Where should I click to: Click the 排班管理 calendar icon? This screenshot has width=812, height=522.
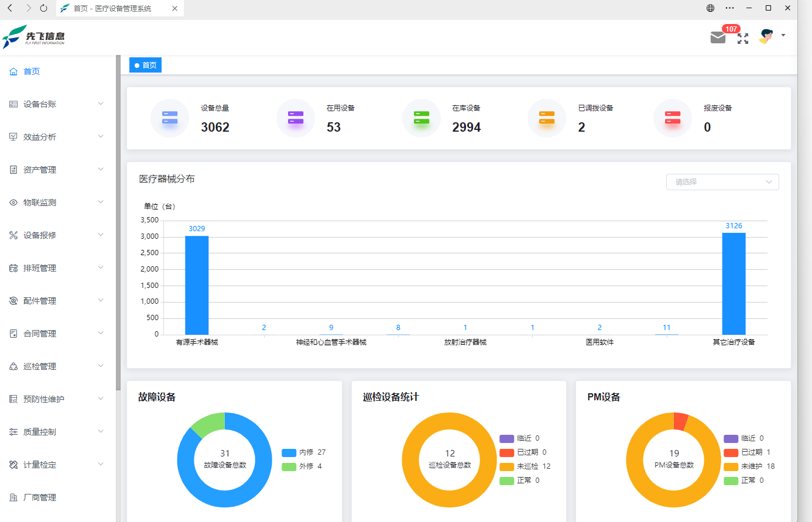click(x=13, y=268)
